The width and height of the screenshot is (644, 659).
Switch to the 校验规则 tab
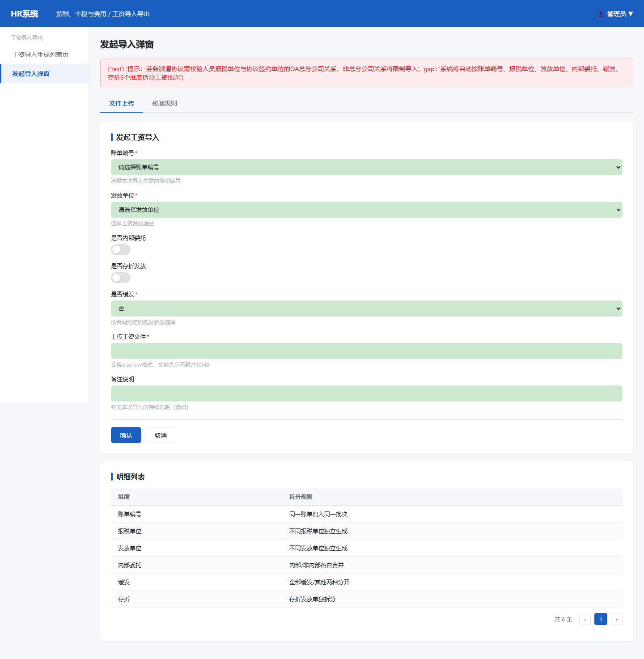165,103
